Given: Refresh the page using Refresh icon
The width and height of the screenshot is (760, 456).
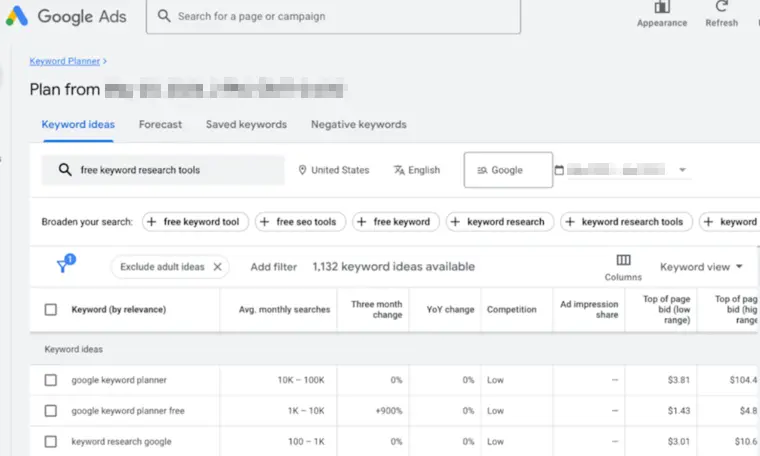Looking at the screenshot, I should pyautogui.click(x=721, y=6).
